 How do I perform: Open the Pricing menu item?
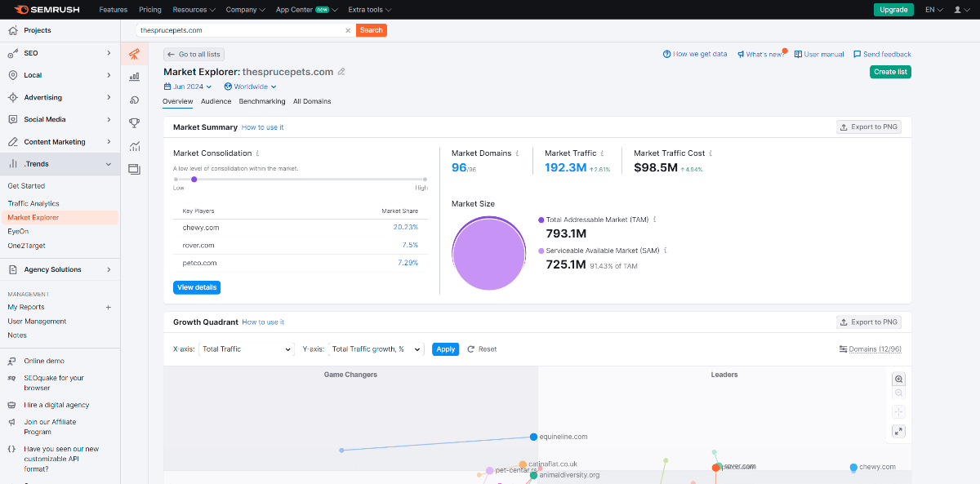click(150, 10)
